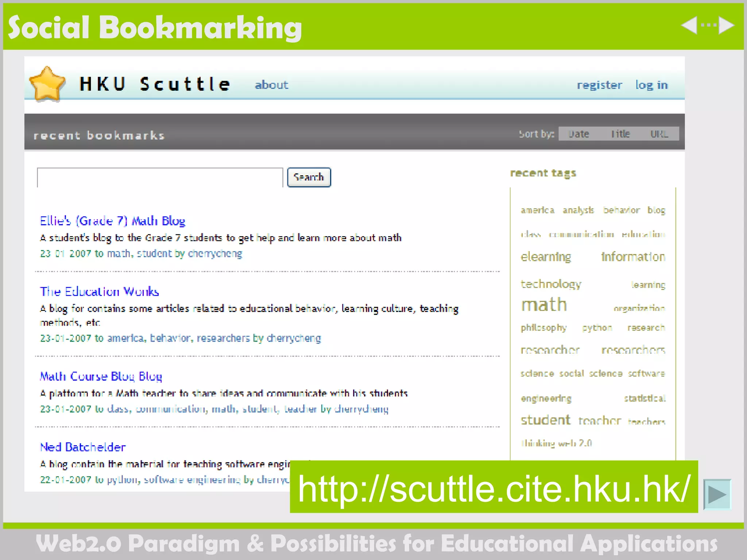Click researchers tag under The Education Works
Viewport: 747px width, 560px height.
coord(223,338)
